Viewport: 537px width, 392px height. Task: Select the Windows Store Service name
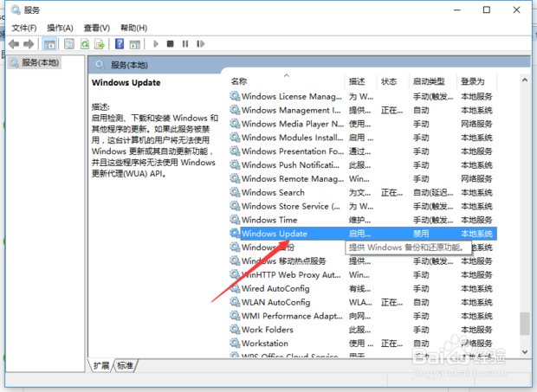(291, 206)
